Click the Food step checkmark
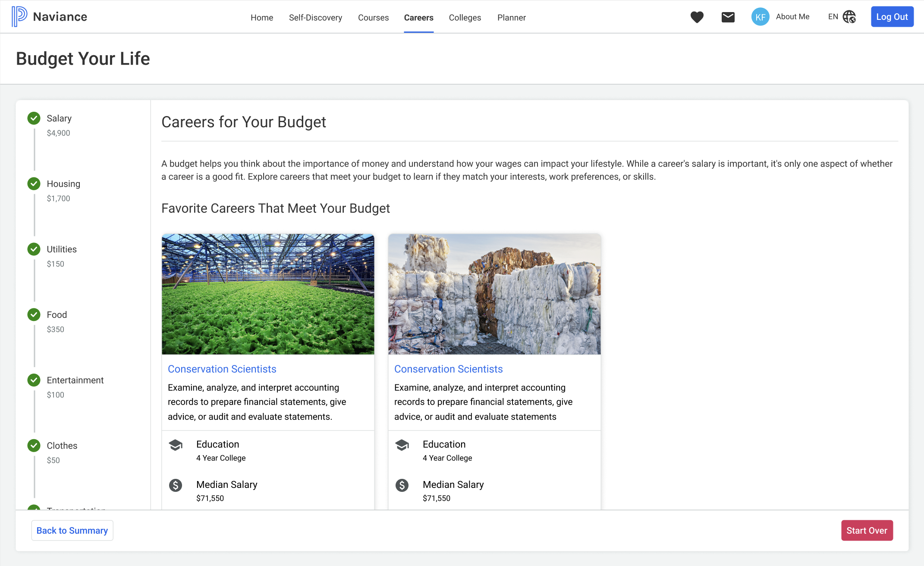Viewport: 924px width, 566px height. coord(34,315)
